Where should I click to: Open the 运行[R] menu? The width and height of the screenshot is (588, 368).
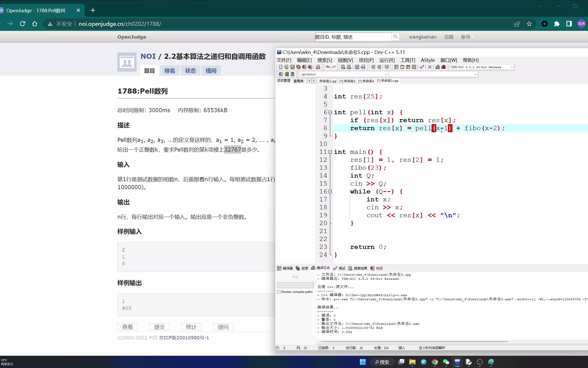click(x=387, y=60)
